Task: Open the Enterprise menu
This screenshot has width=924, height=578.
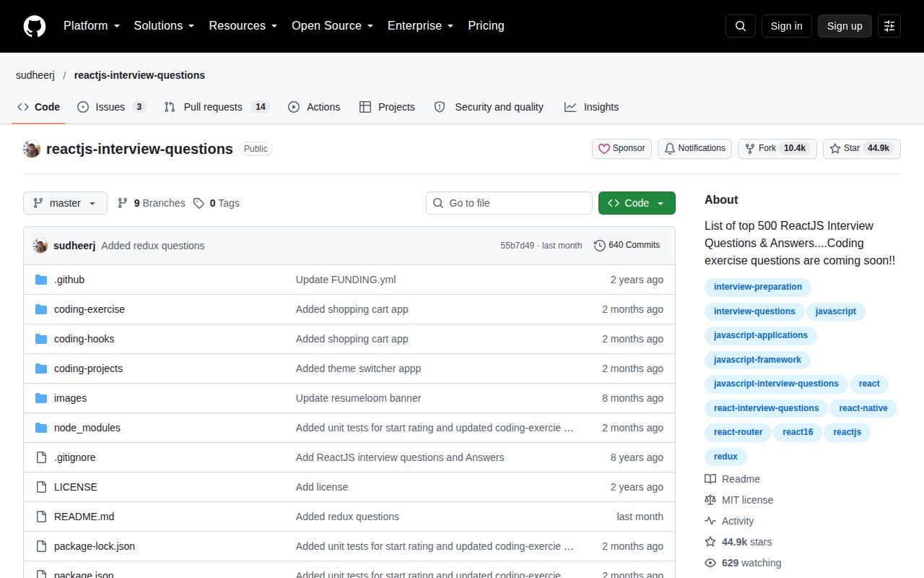Action: pos(421,26)
